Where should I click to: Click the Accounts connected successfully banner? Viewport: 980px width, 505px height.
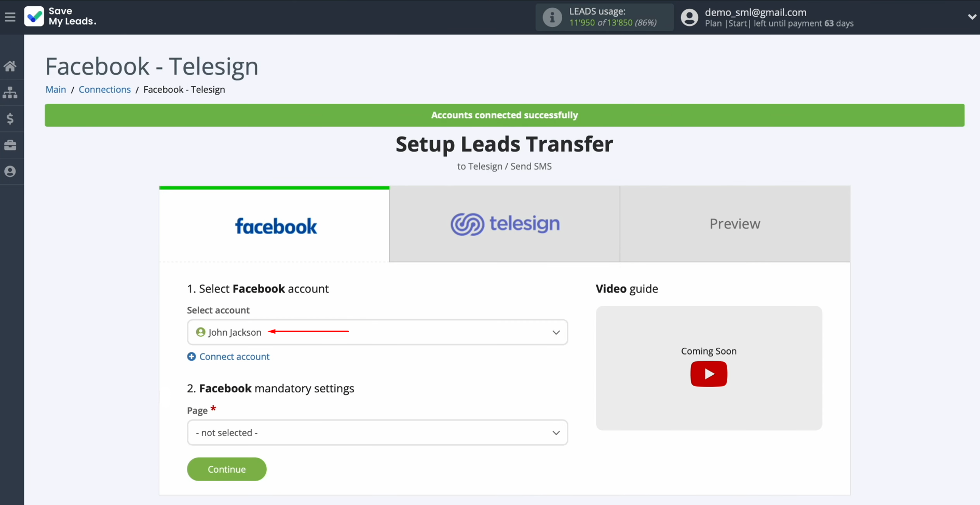pos(505,115)
